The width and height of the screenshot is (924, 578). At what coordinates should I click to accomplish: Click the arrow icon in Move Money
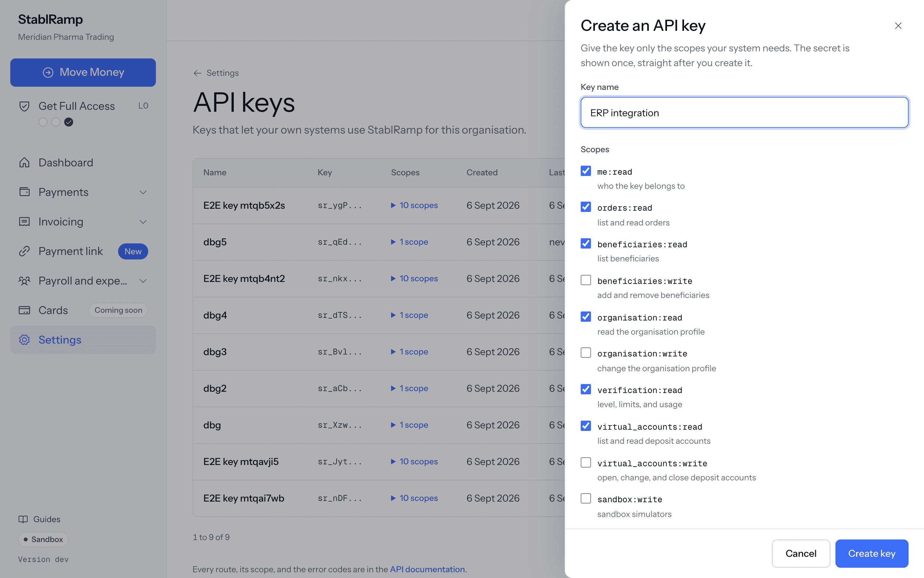[x=48, y=72]
